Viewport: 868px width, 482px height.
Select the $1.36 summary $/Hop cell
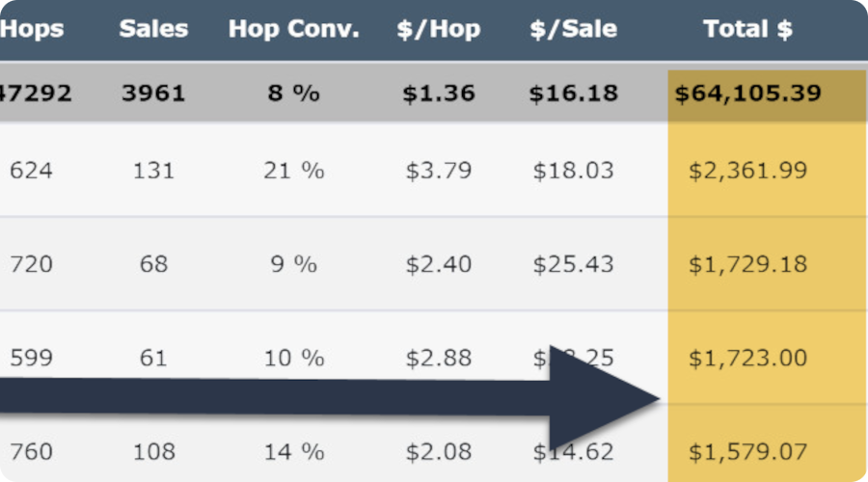click(x=438, y=94)
